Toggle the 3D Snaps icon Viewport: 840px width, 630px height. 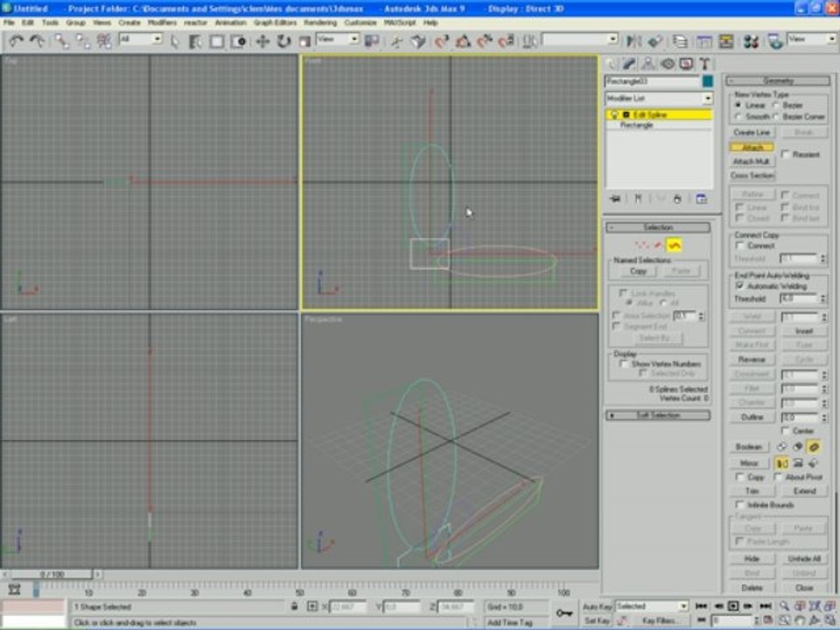click(441, 41)
